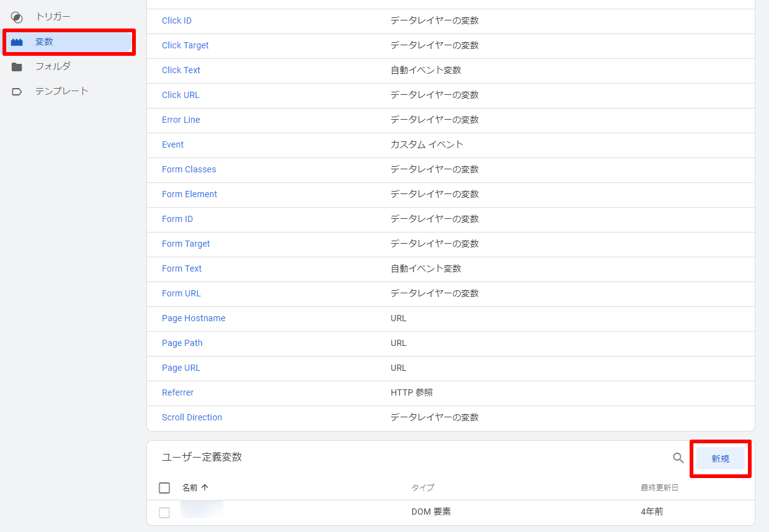Image resolution: width=769 pixels, height=532 pixels.
Task: Open the Scroll Direction variable link
Action: pyautogui.click(x=192, y=417)
